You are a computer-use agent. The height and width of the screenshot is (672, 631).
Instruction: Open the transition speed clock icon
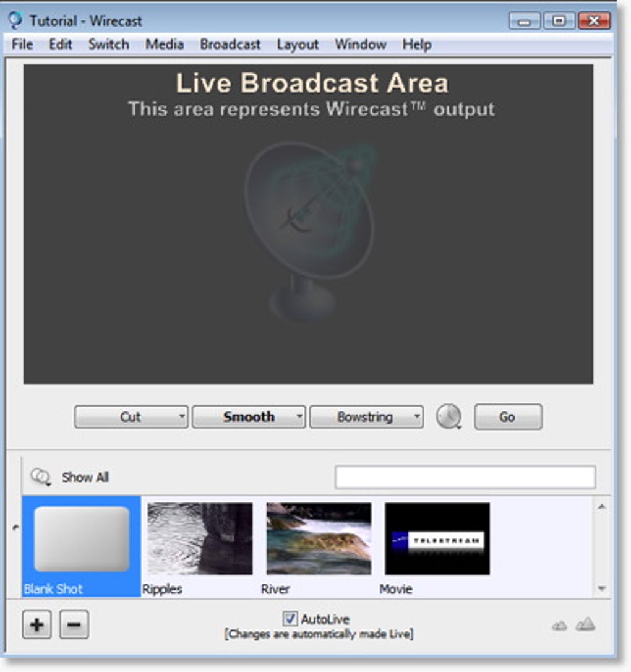tap(449, 416)
